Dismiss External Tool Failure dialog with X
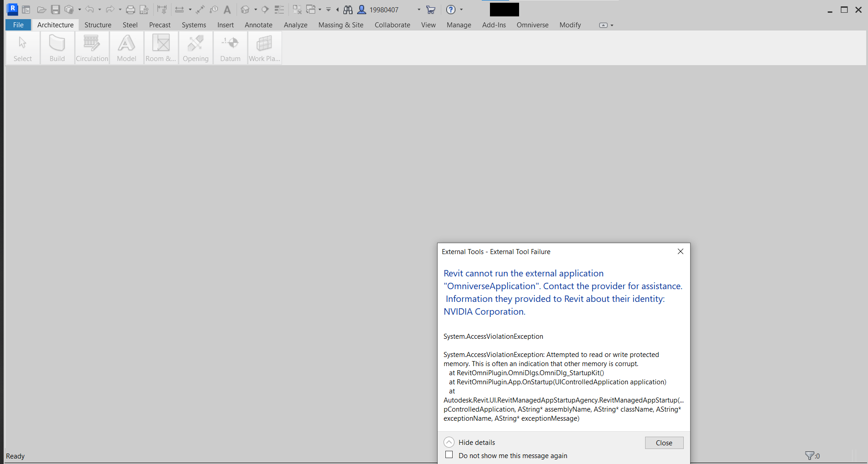Screen dimensions: 868x464 point(680,251)
